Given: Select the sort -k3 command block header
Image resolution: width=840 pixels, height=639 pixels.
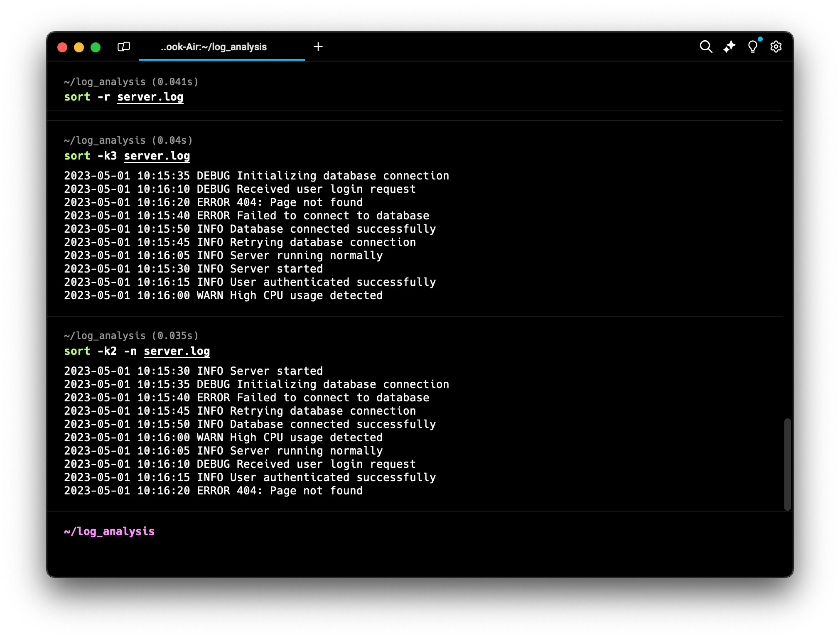Looking at the screenshot, I should (x=128, y=140).
